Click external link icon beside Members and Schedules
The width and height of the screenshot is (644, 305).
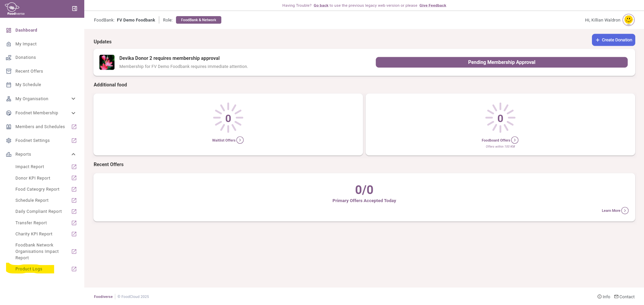click(x=74, y=127)
